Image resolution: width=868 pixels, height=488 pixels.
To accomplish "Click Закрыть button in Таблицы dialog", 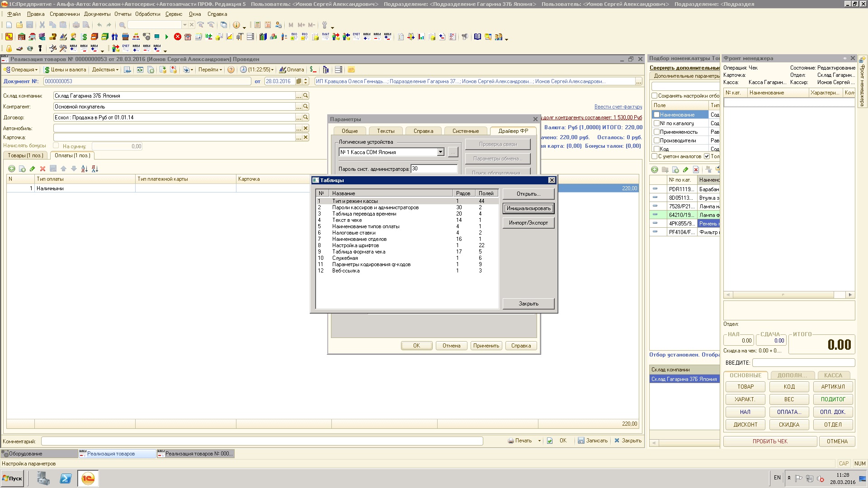I will 528,304.
